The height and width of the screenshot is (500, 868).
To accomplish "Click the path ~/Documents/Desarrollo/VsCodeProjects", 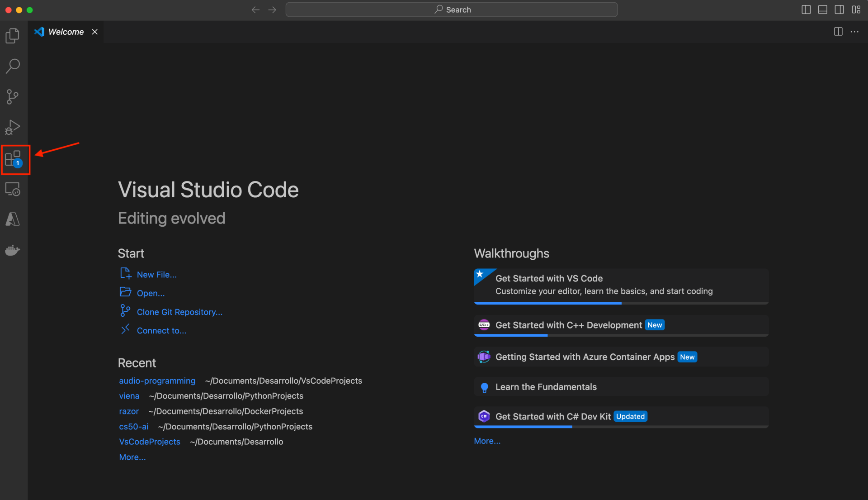I will coord(283,381).
